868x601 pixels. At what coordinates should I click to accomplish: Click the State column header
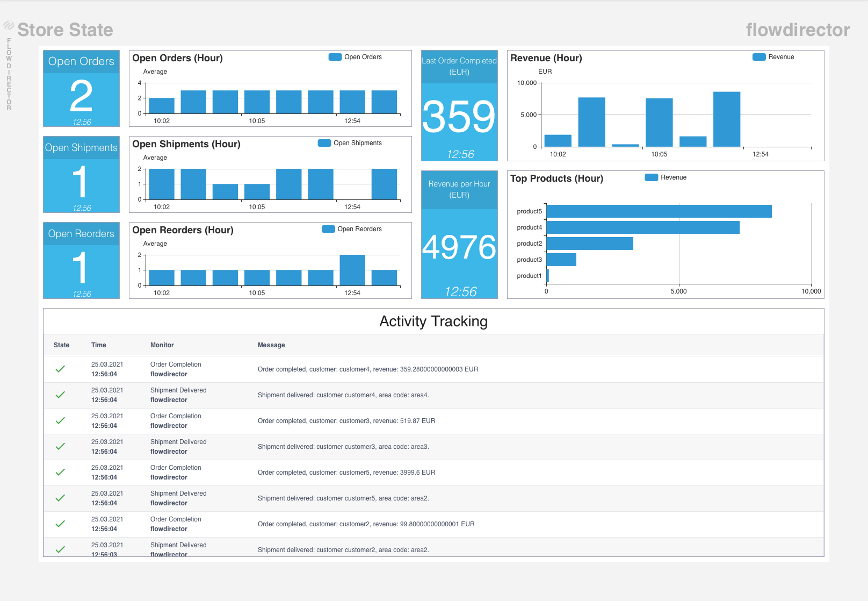tap(61, 345)
